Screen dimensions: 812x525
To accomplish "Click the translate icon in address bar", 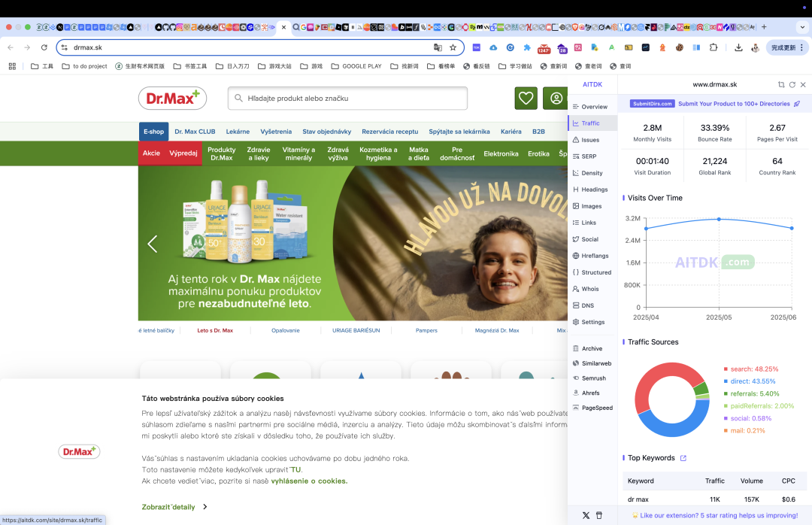I will pos(438,47).
